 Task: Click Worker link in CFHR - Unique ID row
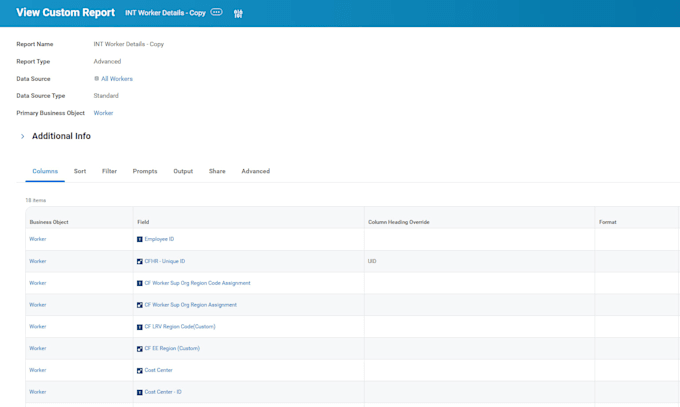pyautogui.click(x=38, y=261)
